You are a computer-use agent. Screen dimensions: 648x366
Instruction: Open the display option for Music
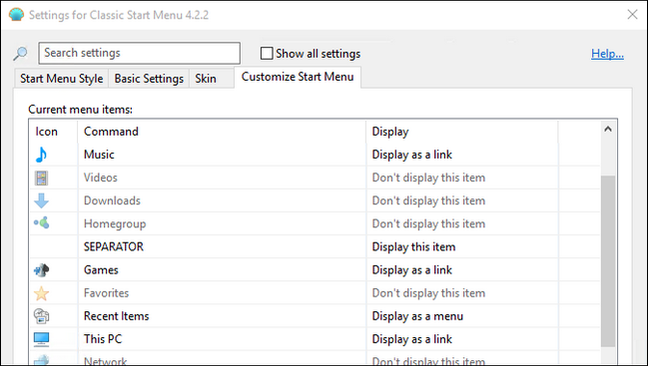pyautogui.click(x=412, y=154)
